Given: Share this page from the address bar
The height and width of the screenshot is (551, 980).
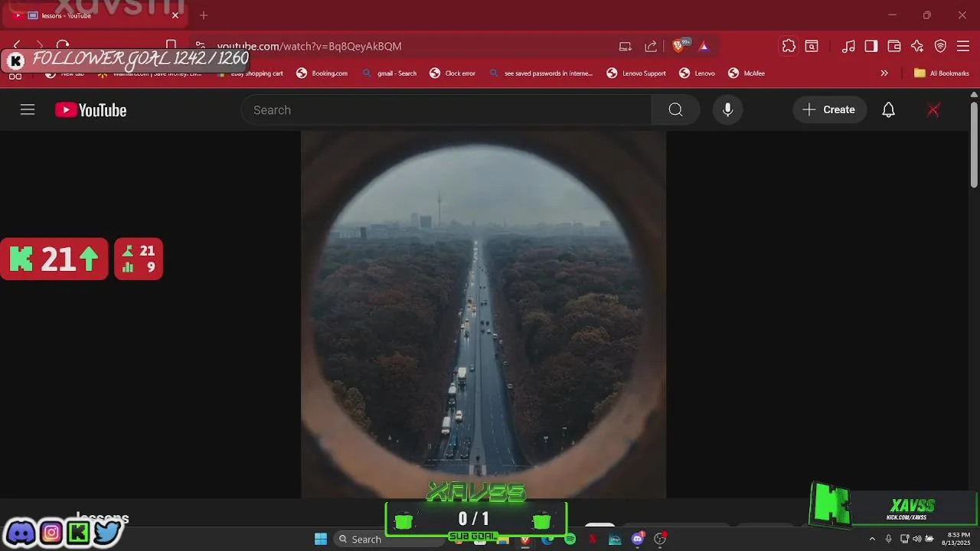Looking at the screenshot, I should (651, 46).
